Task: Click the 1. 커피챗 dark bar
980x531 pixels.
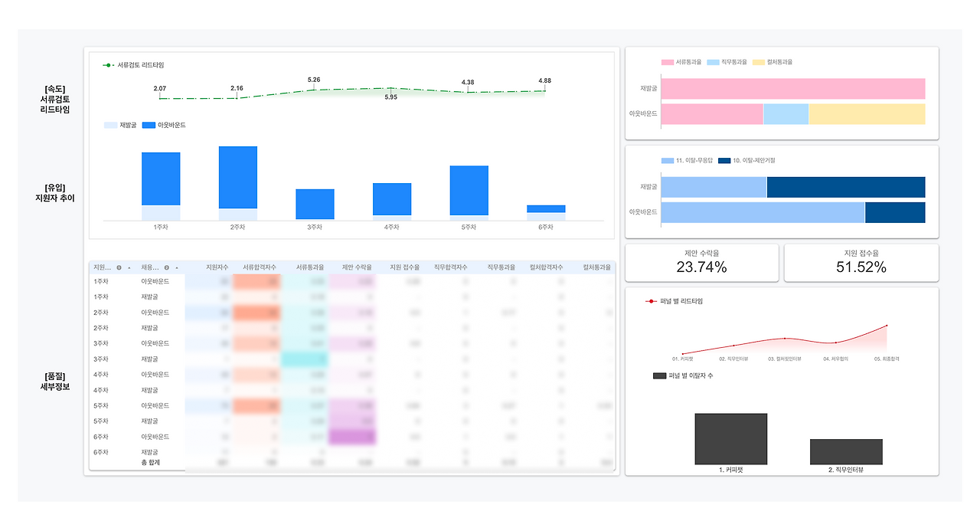Action: coord(731,439)
